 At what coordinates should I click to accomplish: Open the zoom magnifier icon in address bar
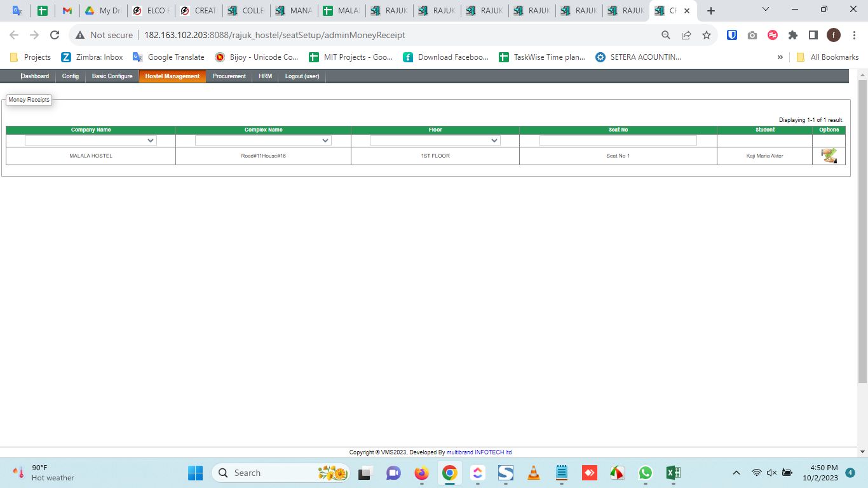click(666, 35)
